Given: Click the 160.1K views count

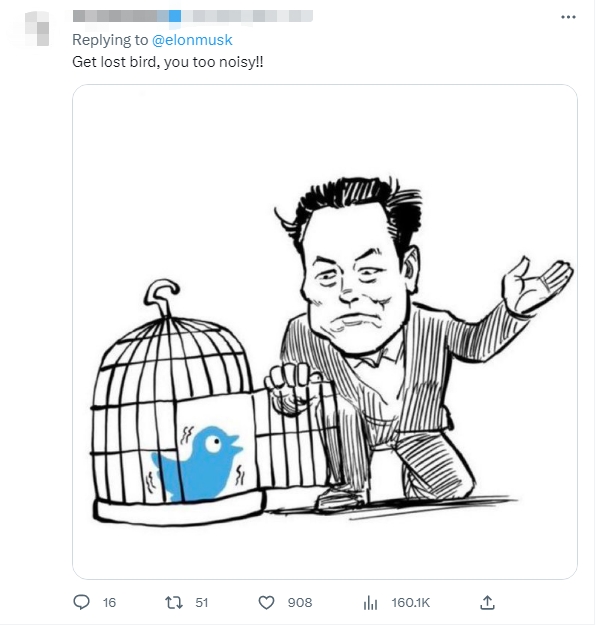Looking at the screenshot, I should (x=411, y=602).
